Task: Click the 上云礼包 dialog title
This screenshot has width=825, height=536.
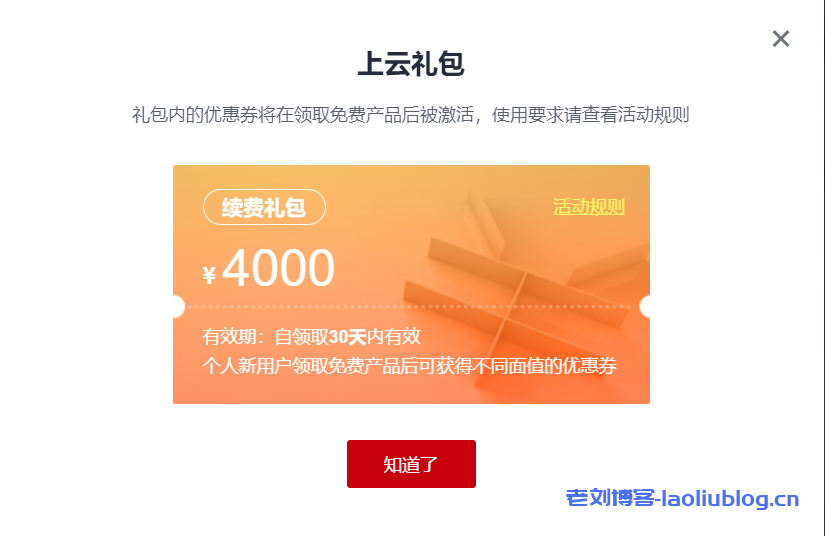Action: point(411,64)
